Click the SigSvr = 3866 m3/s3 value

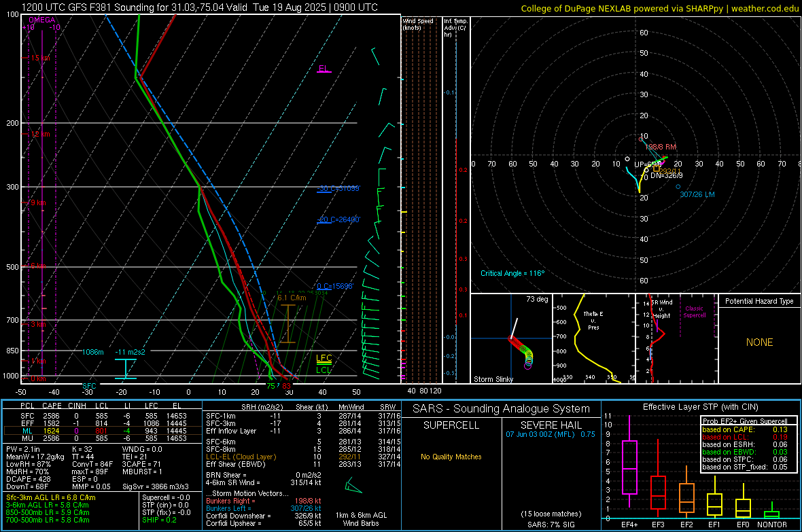pyautogui.click(x=155, y=486)
